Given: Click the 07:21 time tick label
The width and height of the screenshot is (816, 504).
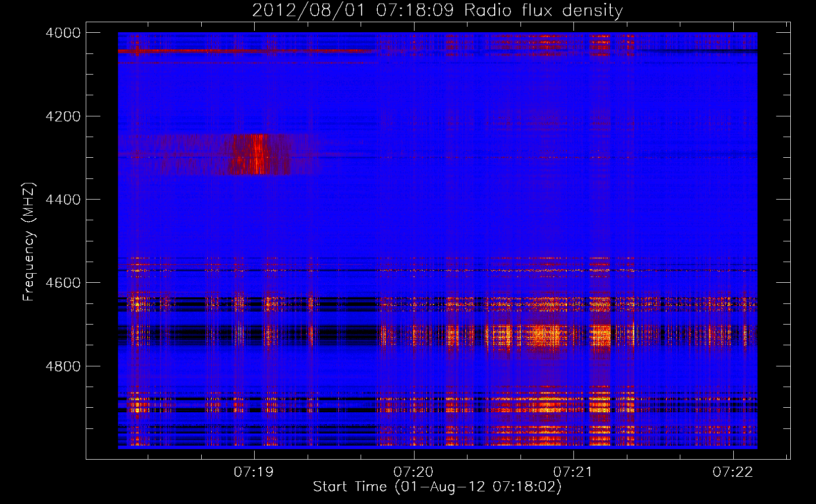Looking at the screenshot, I should tap(573, 472).
